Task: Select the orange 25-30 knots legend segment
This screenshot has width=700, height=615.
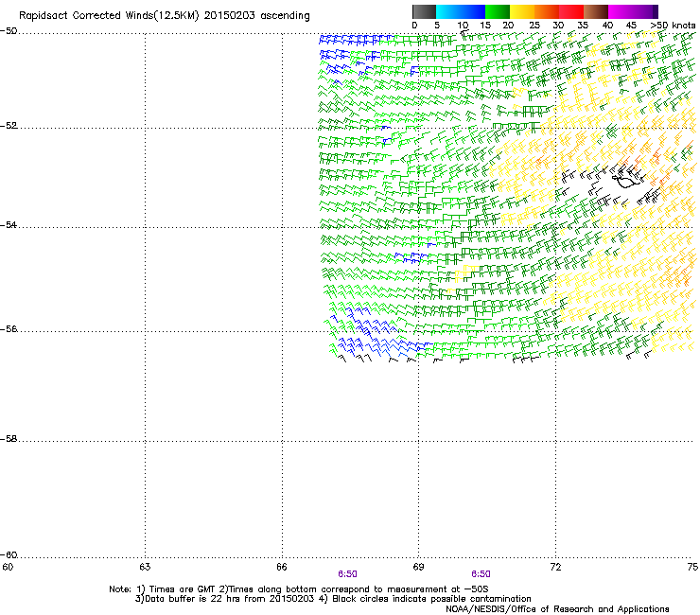Action: 547,11
